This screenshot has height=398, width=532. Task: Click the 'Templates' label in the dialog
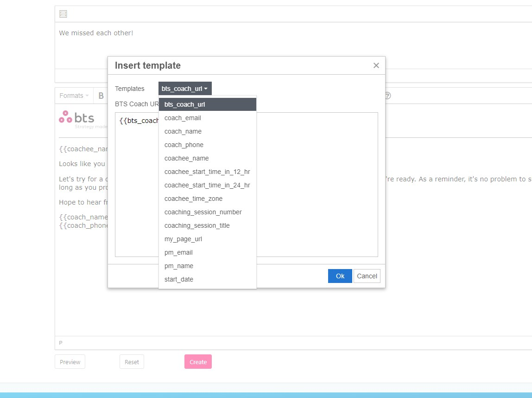tap(130, 89)
